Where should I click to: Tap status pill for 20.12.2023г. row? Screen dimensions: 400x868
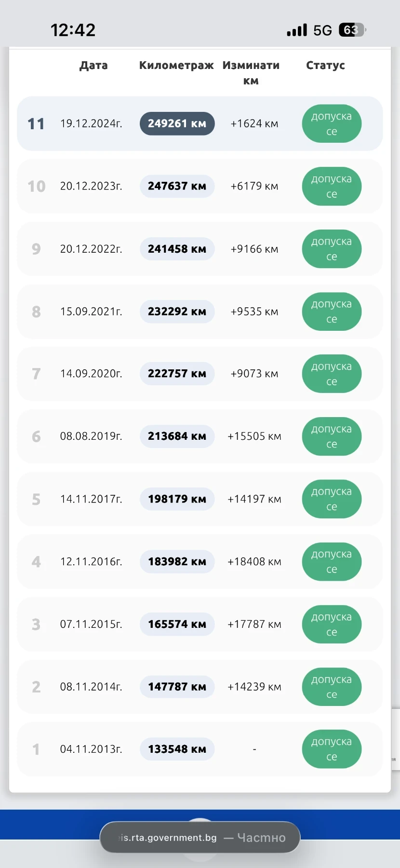(x=332, y=186)
